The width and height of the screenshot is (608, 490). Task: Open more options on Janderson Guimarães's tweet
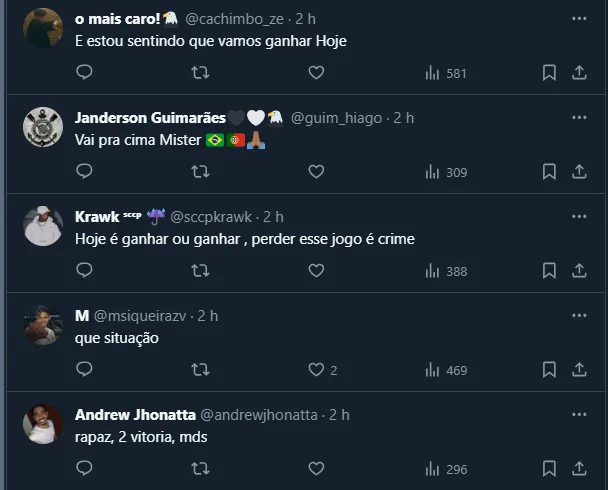point(579,117)
